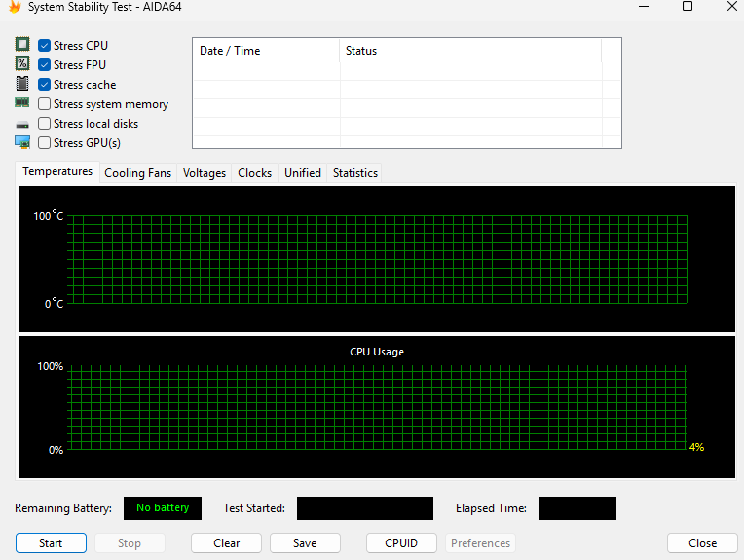
Task: Enable Stress system memory checkbox
Action: click(44, 104)
